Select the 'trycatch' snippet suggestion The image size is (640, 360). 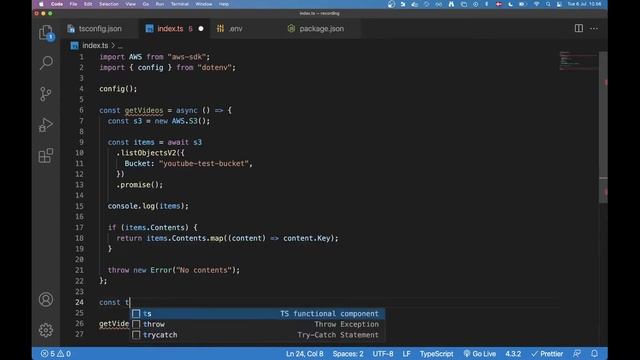coord(257,335)
